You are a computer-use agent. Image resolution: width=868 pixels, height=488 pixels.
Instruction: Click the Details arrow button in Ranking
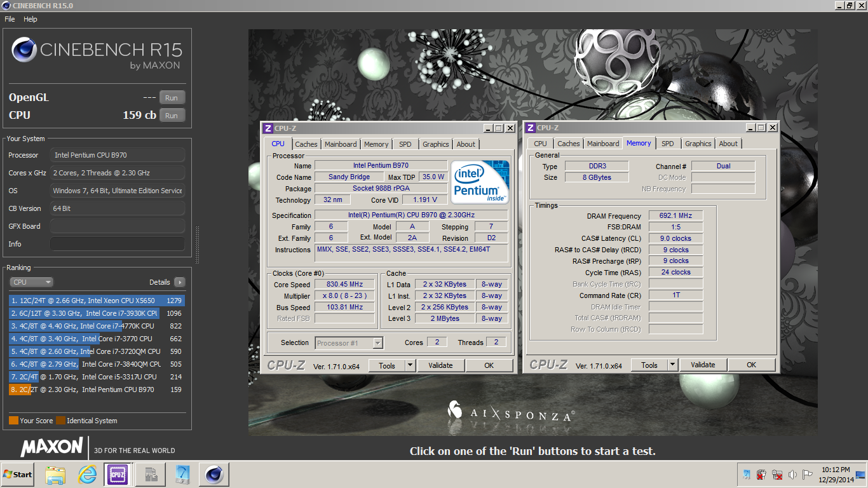(179, 282)
